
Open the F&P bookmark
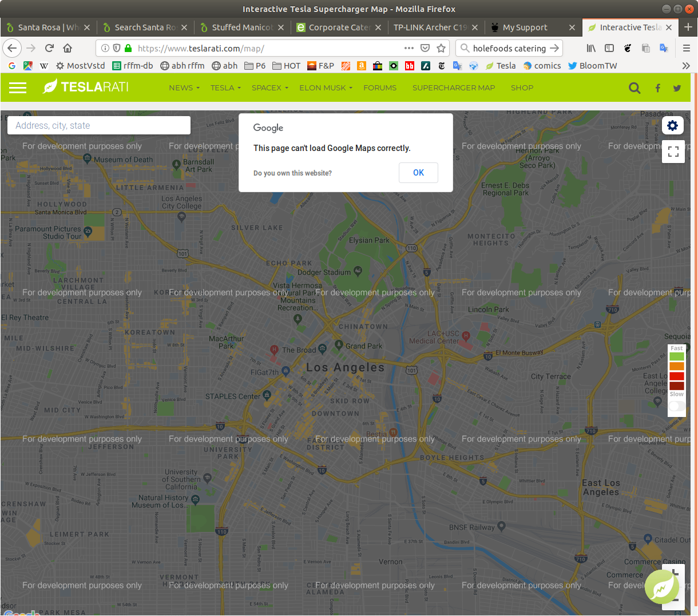pos(320,66)
